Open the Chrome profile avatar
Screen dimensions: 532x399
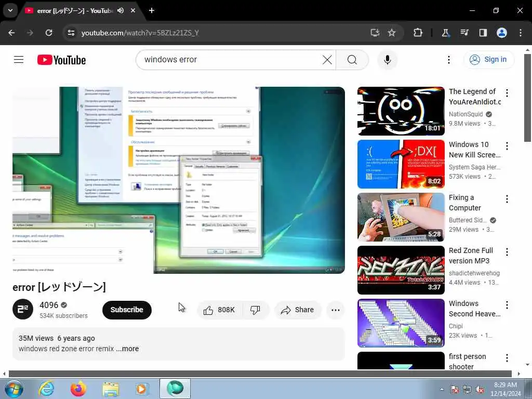pyautogui.click(x=502, y=33)
